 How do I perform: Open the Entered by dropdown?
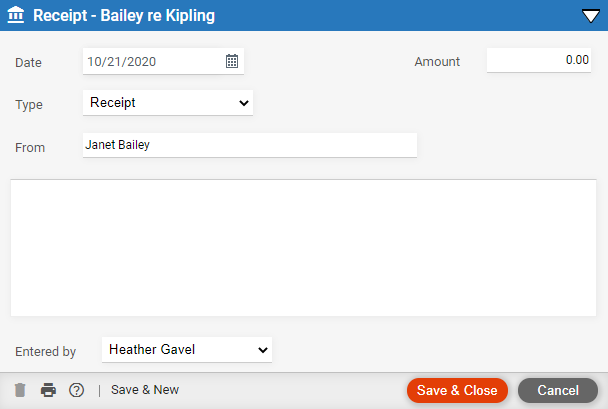(x=187, y=350)
